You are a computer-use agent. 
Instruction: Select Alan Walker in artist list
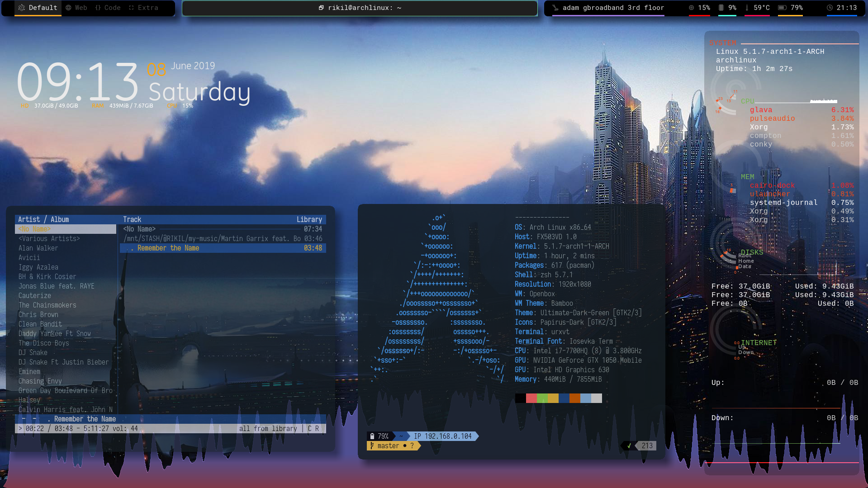click(38, 248)
